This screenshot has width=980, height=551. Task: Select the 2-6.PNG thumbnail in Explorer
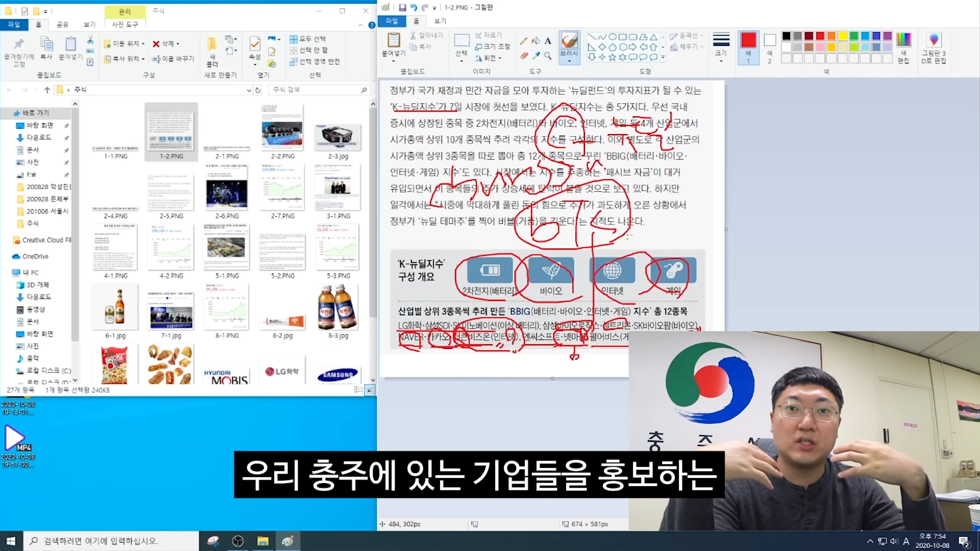pyautogui.click(x=227, y=192)
